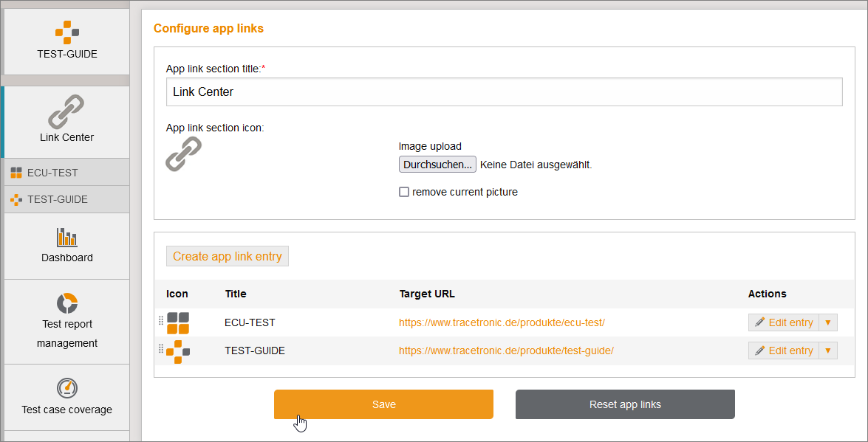Image resolution: width=868 pixels, height=442 pixels.
Task: Expand the actions dropdown for TEST-GUIDE
Action: 828,351
